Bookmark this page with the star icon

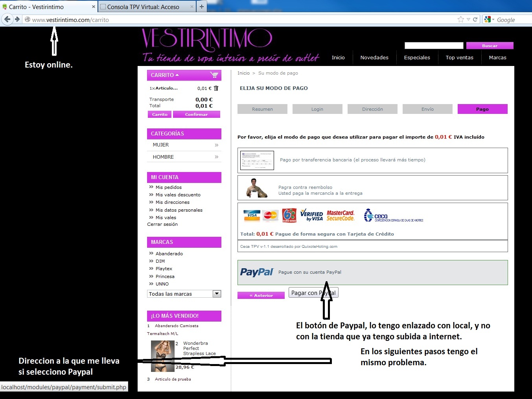click(x=460, y=20)
